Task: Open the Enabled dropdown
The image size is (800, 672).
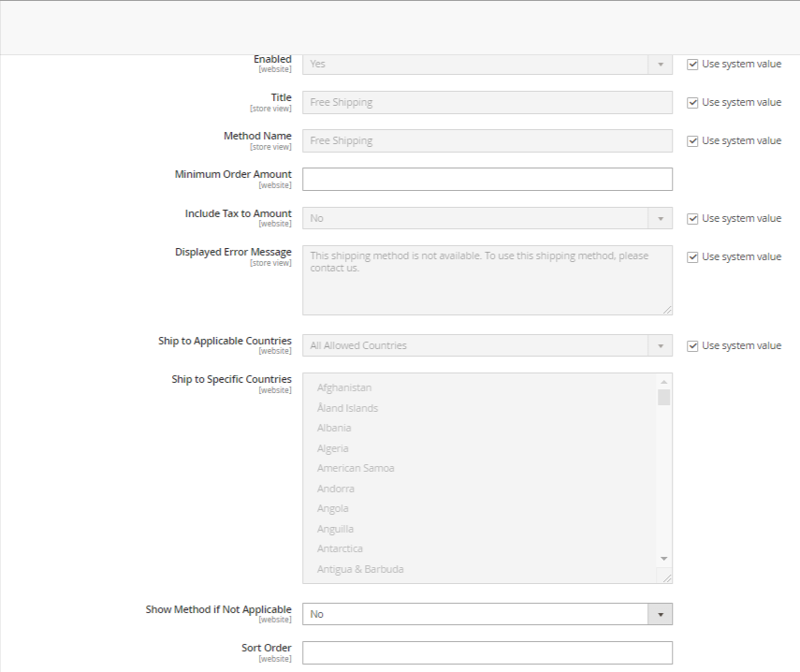Action: (487, 64)
